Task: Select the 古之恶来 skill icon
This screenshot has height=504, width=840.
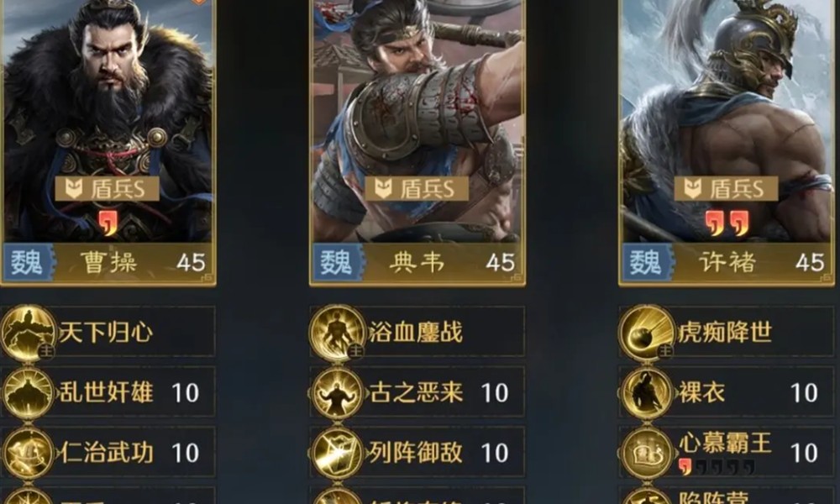Action: pyautogui.click(x=337, y=392)
